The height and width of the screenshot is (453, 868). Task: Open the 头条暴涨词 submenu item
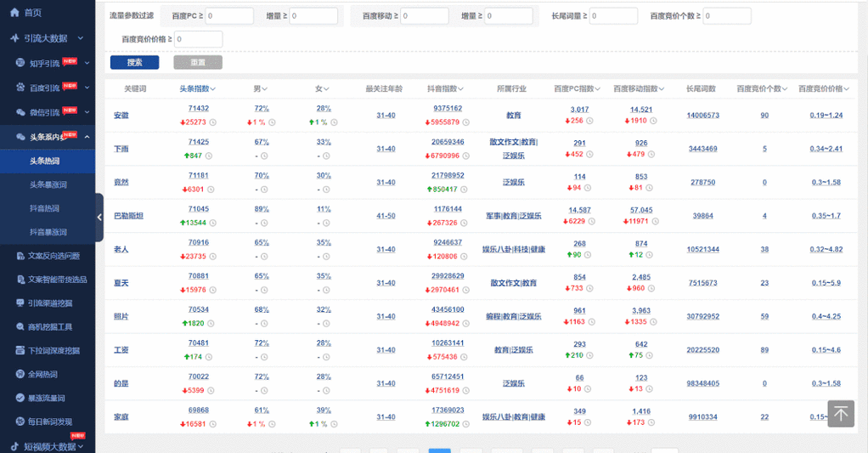pyautogui.click(x=48, y=184)
